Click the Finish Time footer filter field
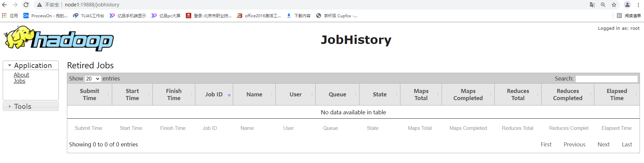 click(x=174, y=128)
